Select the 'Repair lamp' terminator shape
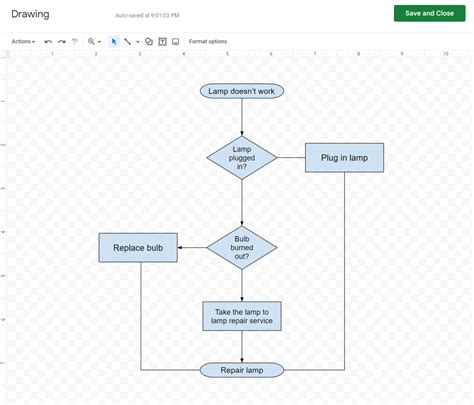The width and height of the screenshot is (474, 405). 242,370
